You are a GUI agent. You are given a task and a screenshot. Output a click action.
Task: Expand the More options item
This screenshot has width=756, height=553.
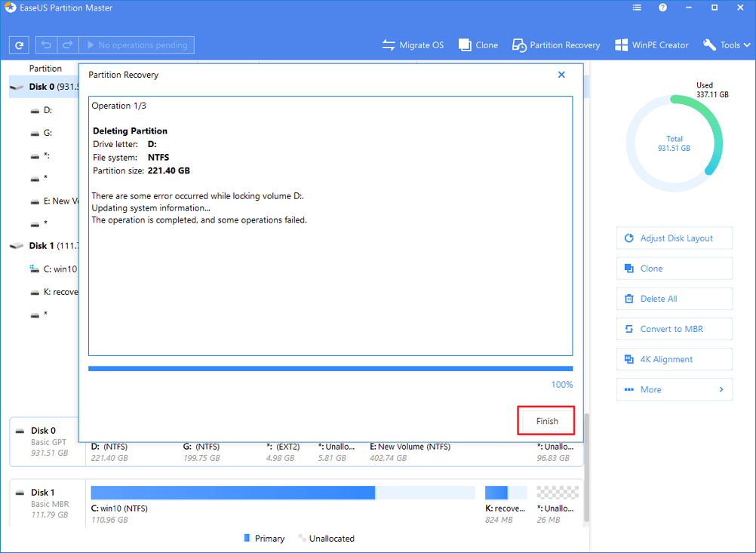pyautogui.click(x=674, y=390)
